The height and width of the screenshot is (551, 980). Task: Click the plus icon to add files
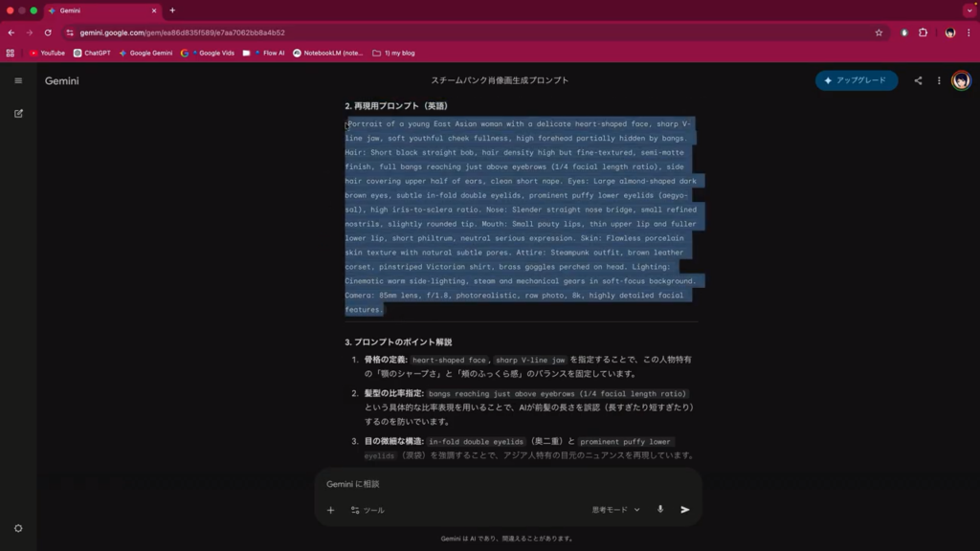click(x=331, y=510)
